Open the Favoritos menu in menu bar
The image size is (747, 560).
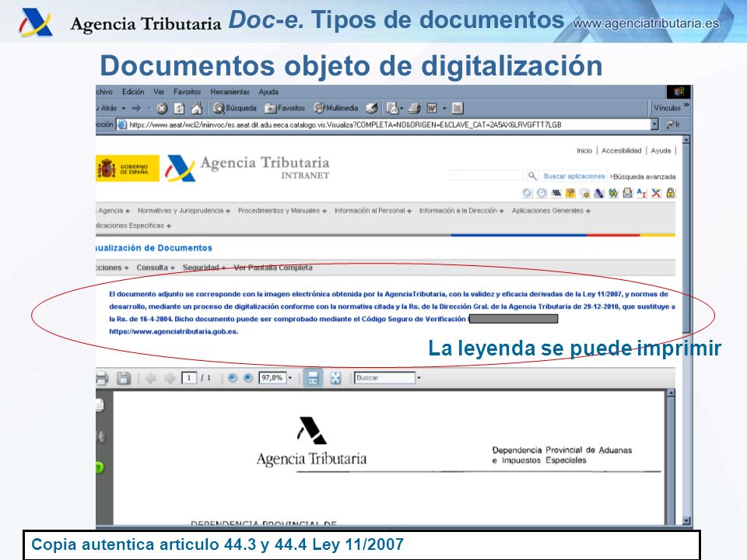tap(188, 92)
